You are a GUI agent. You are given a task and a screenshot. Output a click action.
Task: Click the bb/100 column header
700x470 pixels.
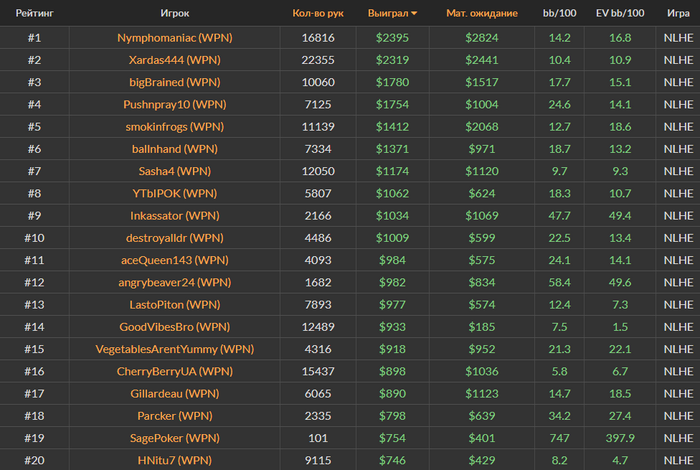click(559, 13)
